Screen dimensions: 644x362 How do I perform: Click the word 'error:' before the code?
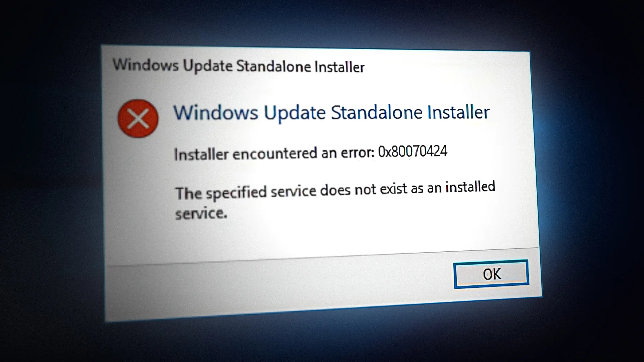[x=358, y=153]
